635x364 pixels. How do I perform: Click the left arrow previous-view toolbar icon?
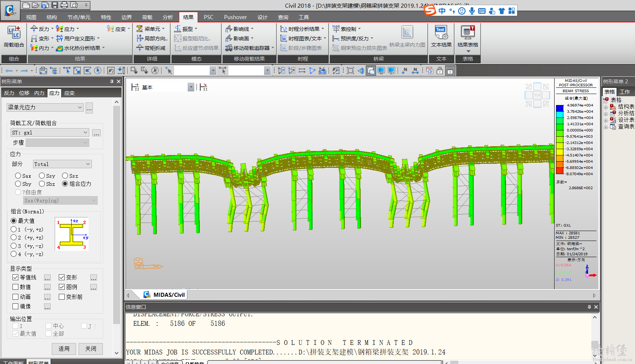point(10,71)
